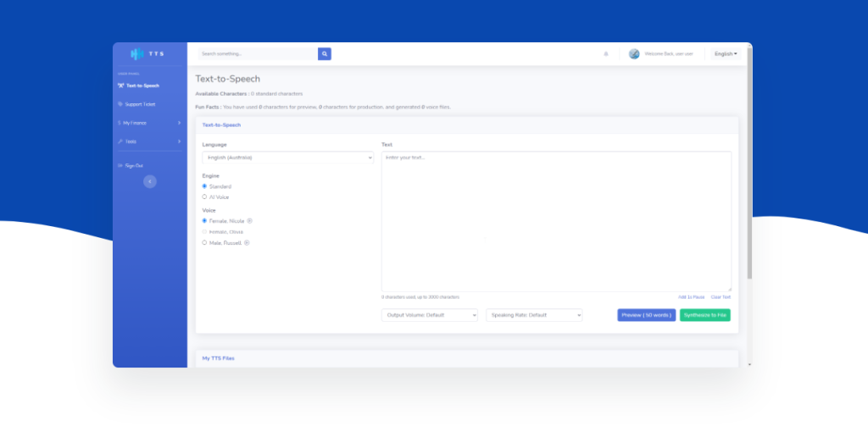Viewport: 868px width, 437px height.
Task: Play the Russell voice sample icon
Action: (x=247, y=243)
